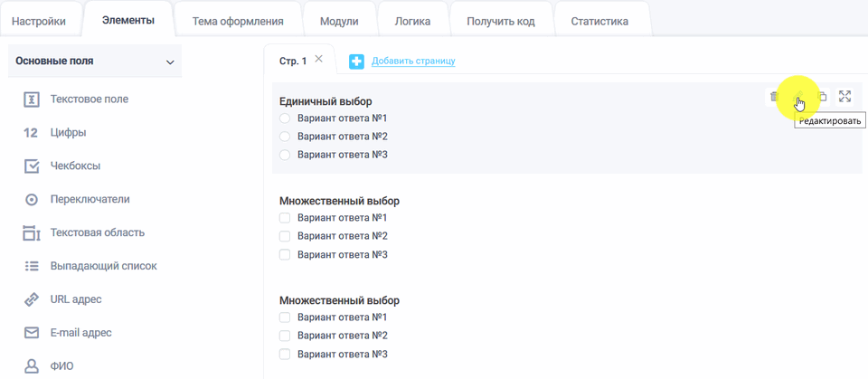This screenshot has height=379, width=868.
Task: Click the ФИО label text
Action: tap(62, 366)
